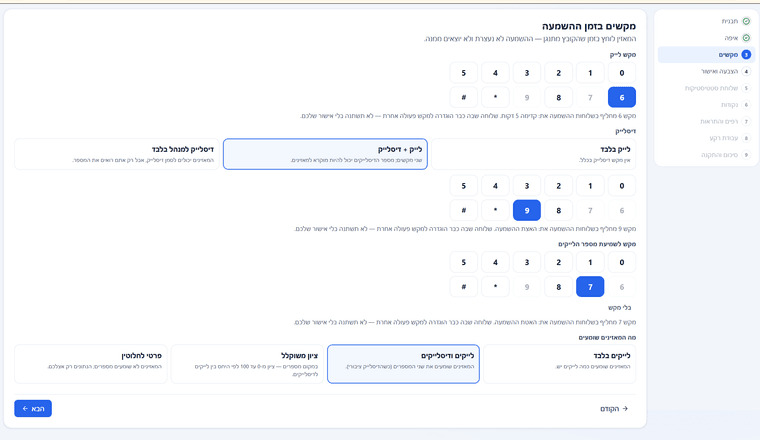760x440 pixels.
Task: Click the blue הבא next button
Action: click(x=33, y=409)
